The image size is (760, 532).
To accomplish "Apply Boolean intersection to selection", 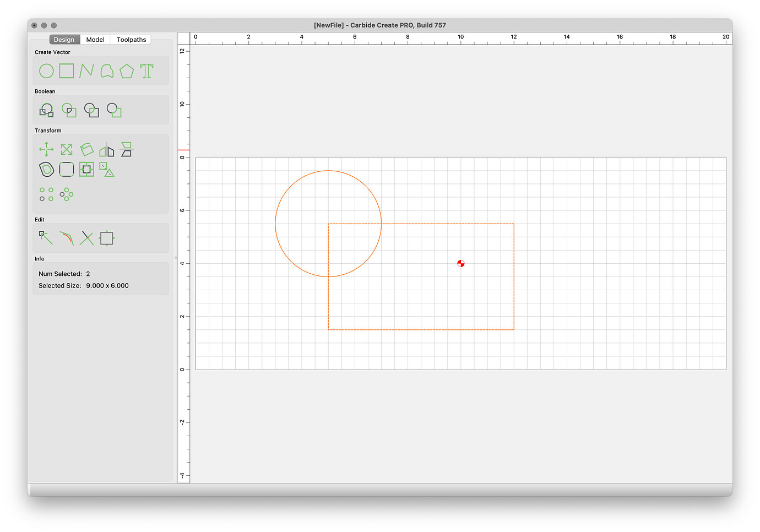I will click(x=69, y=110).
